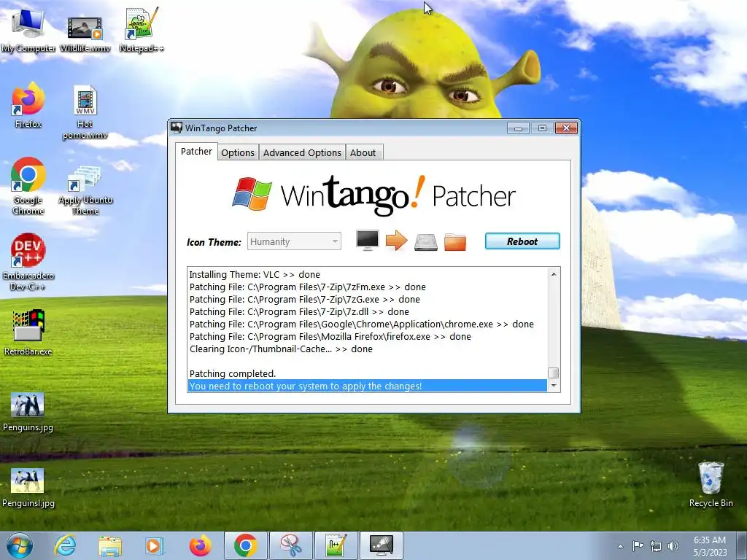Switch to Notepad++ taskbar button

pyautogui.click(x=336, y=545)
